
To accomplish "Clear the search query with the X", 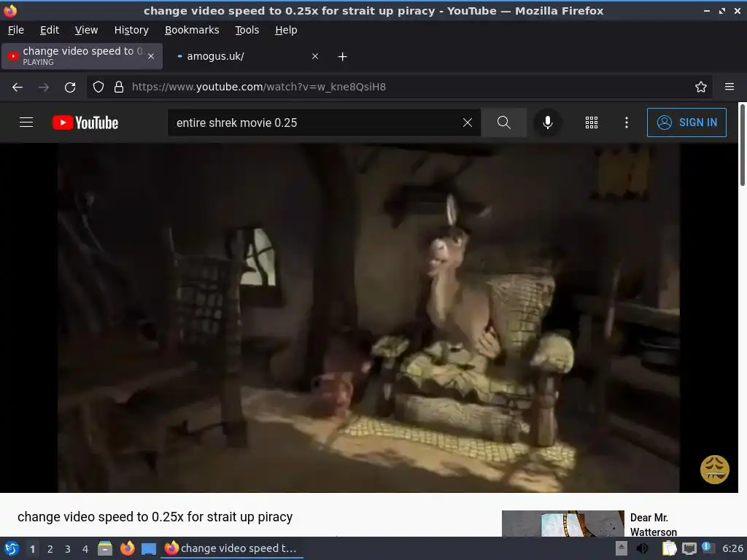I will [x=468, y=122].
